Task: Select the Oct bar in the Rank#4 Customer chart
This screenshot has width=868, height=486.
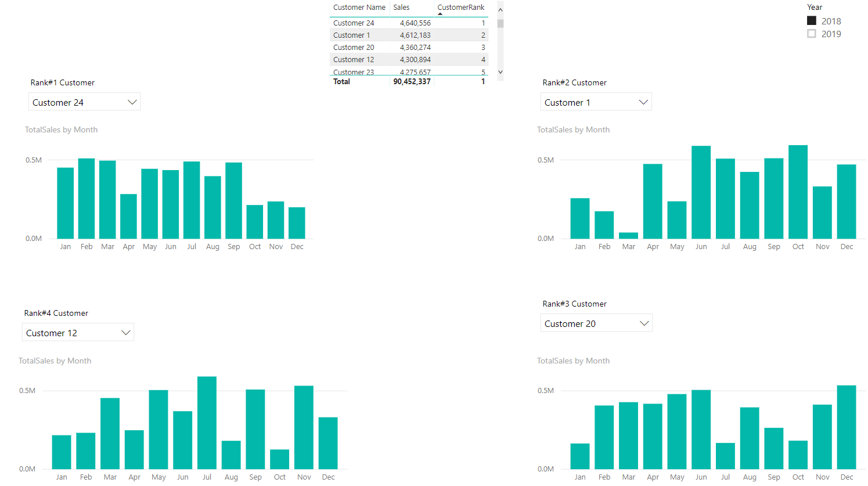Action: pos(280,459)
